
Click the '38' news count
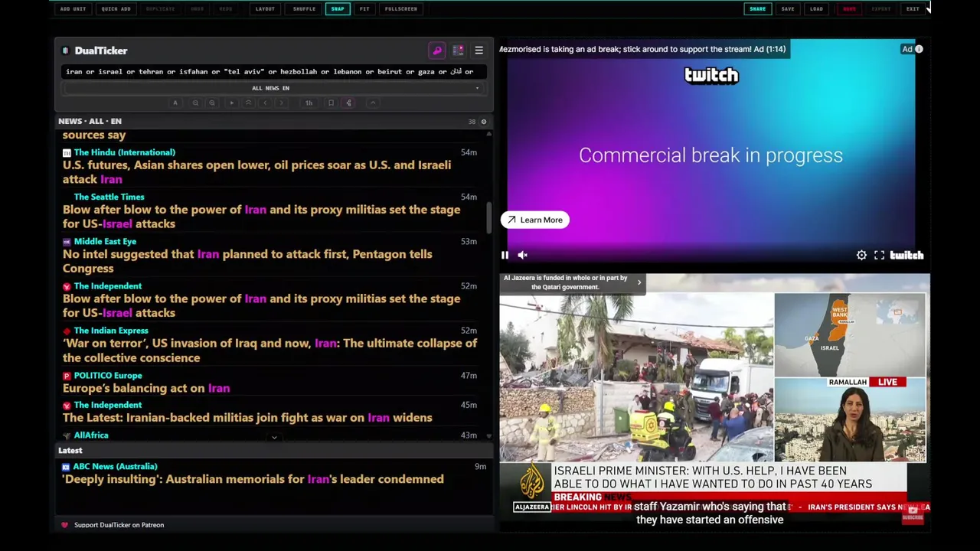[472, 122]
